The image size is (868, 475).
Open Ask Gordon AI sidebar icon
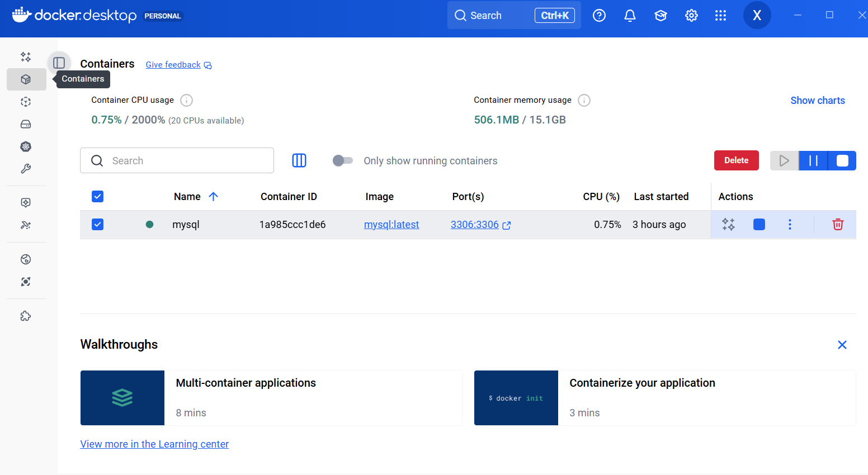26,57
